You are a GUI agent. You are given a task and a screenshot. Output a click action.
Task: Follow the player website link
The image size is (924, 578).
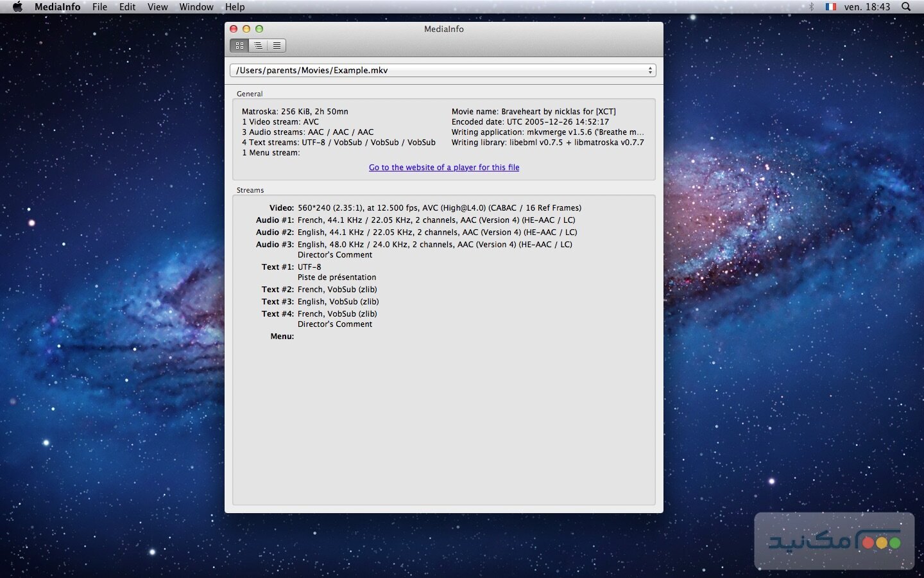[x=444, y=168]
